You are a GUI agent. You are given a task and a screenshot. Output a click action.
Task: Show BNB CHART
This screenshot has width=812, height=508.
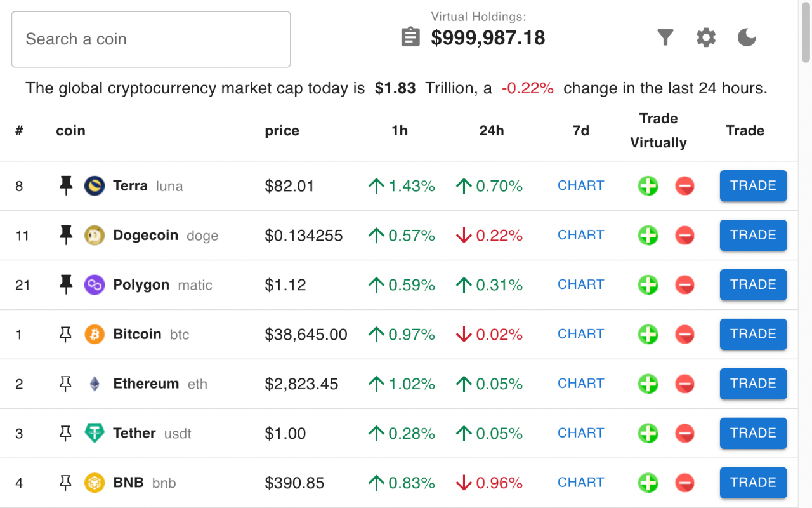[580, 483]
